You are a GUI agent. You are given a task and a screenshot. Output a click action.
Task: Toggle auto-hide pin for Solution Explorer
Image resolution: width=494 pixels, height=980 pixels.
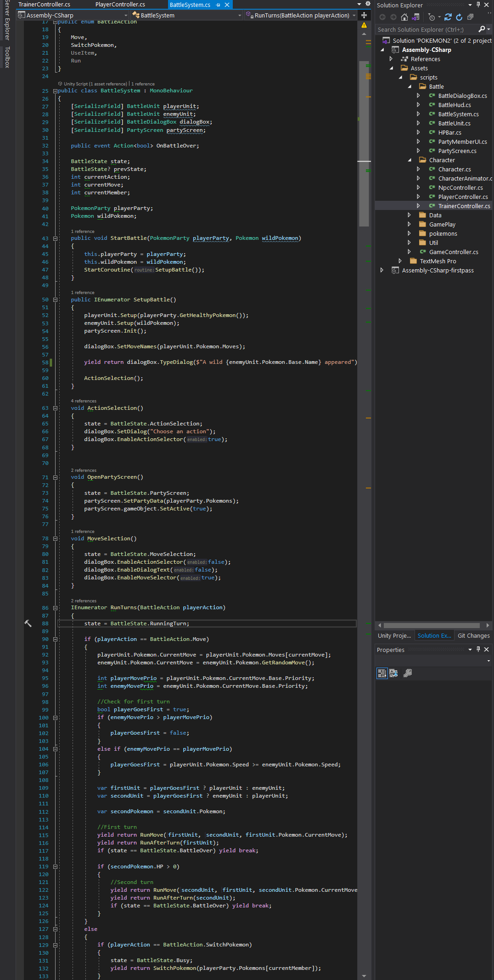coord(478,5)
